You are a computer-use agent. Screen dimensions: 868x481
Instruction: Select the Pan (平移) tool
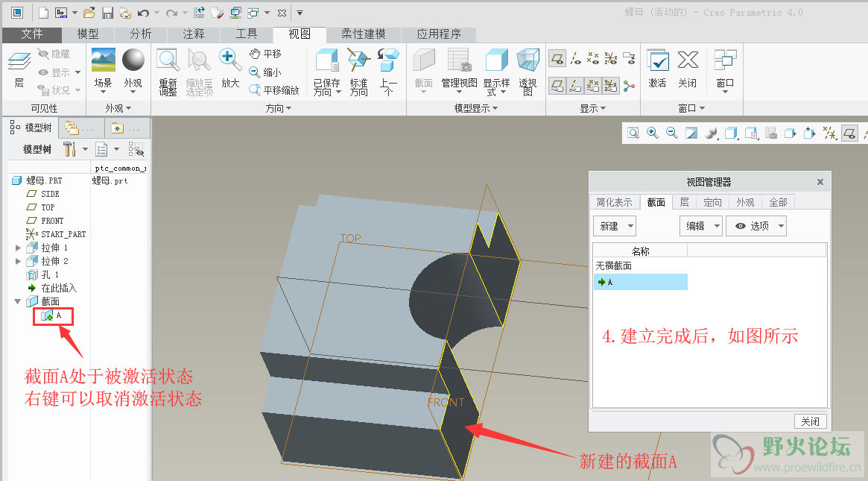point(266,54)
